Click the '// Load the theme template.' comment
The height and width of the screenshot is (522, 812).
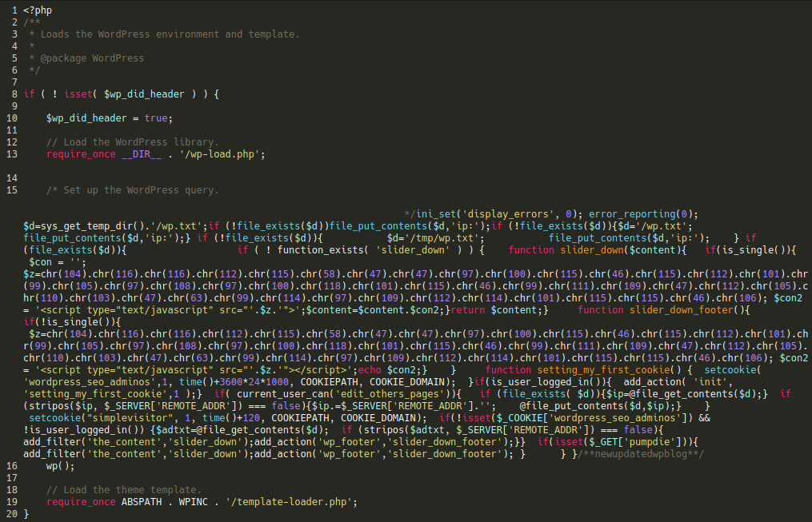point(124,490)
